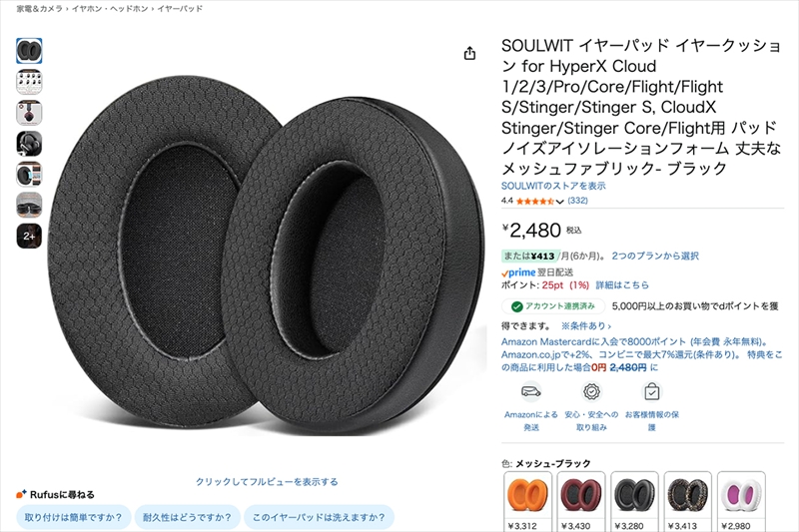This screenshot has height=532, width=799.
Task: Expand the rating breakdown chevron
Action: 560,202
